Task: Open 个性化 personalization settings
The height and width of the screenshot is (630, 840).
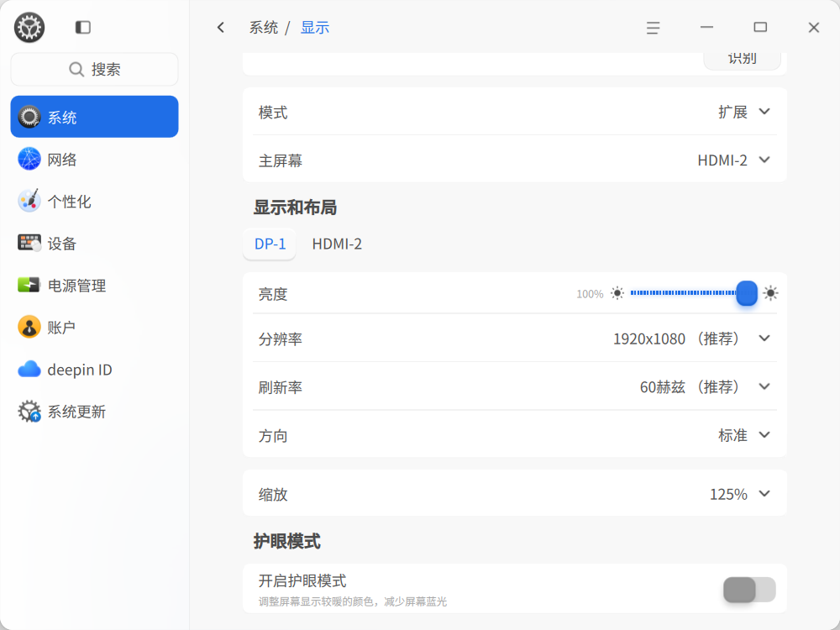Action: (x=94, y=202)
